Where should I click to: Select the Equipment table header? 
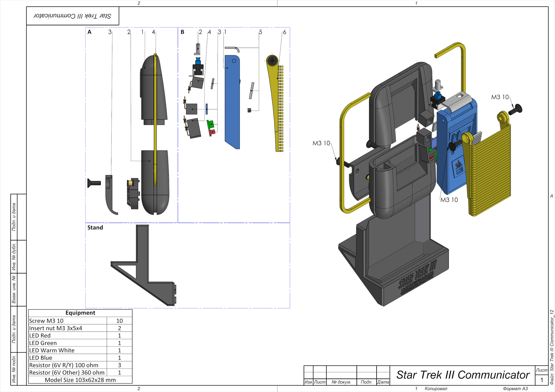80,313
